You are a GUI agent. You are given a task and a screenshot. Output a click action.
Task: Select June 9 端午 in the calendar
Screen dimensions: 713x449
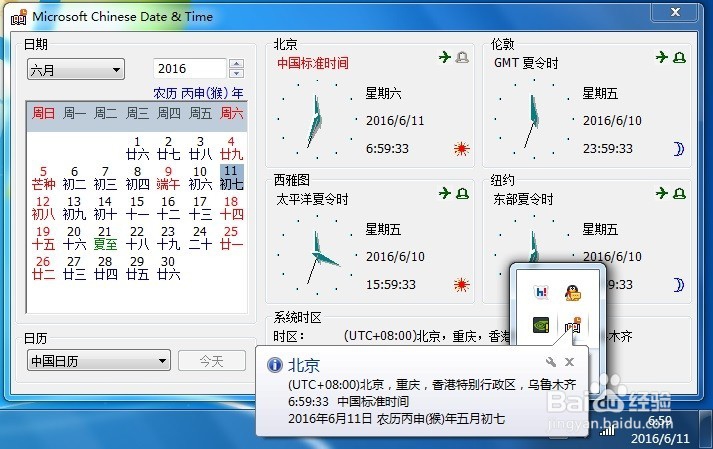pos(169,178)
